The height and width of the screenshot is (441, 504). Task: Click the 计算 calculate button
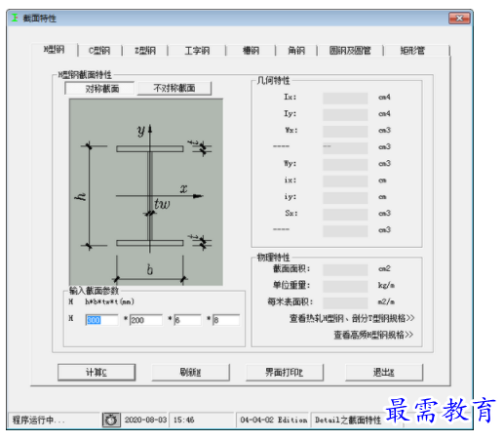(97, 372)
